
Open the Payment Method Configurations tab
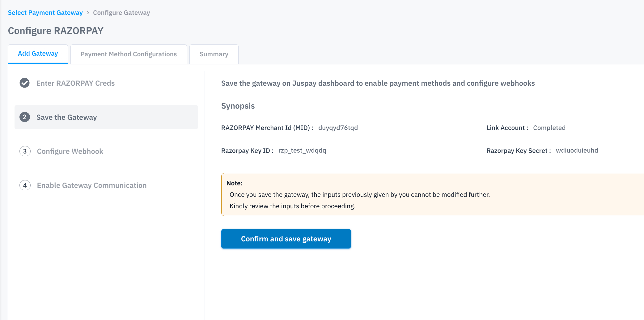tap(129, 54)
